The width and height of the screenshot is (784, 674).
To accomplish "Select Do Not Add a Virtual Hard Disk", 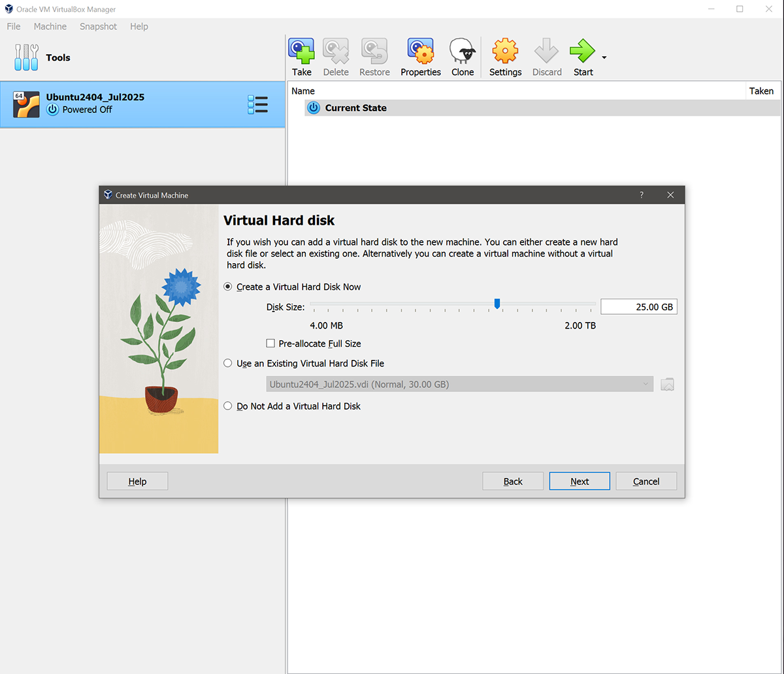I will click(227, 406).
